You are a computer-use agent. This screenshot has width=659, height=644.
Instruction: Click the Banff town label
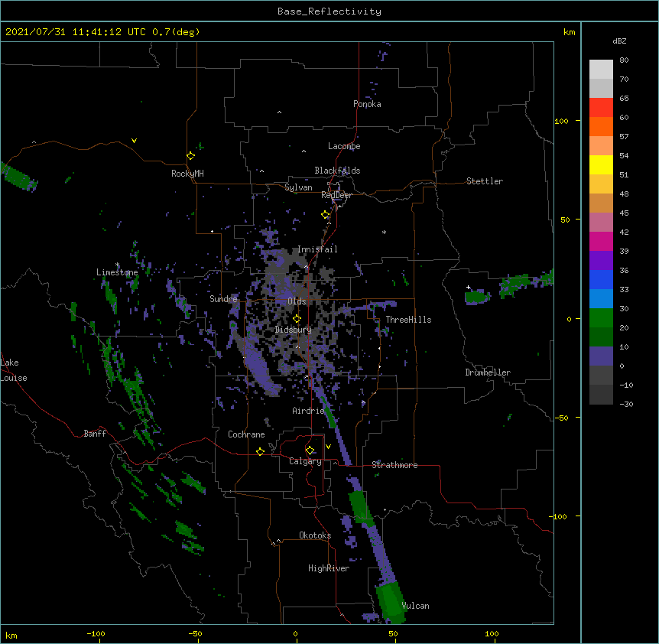coord(95,434)
